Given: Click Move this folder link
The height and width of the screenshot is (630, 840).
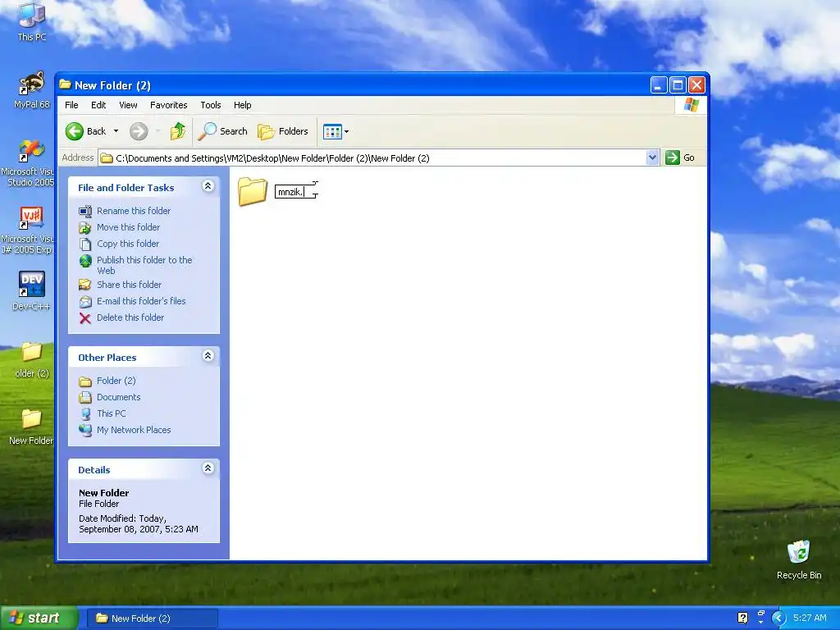Looking at the screenshot, I should [x=128, y=227].
